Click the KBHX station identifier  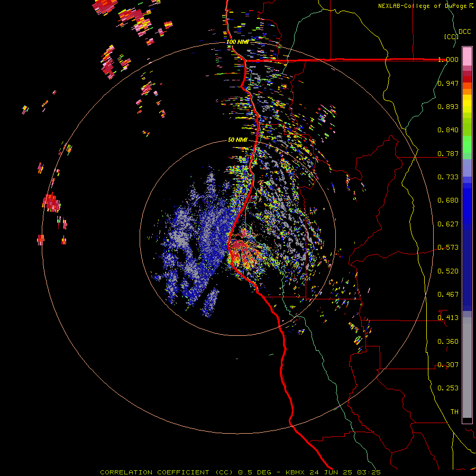[x=296, y=472]
